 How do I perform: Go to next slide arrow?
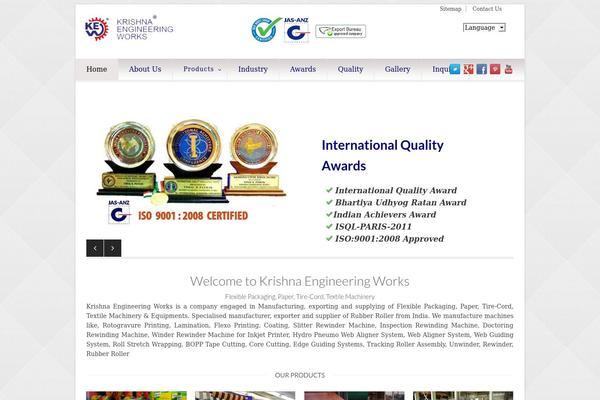pos(112,248)
